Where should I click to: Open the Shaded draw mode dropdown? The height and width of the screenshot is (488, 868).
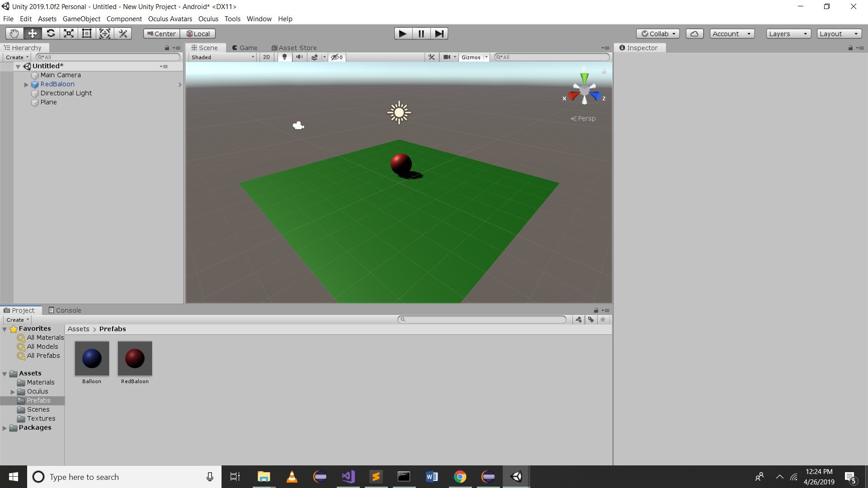tap(222, 57)
